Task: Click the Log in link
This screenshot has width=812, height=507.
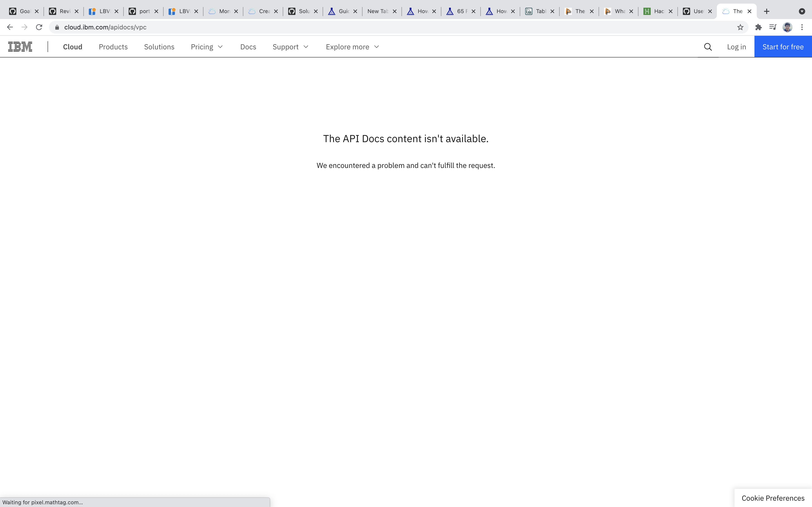Action: click(736, 47)
